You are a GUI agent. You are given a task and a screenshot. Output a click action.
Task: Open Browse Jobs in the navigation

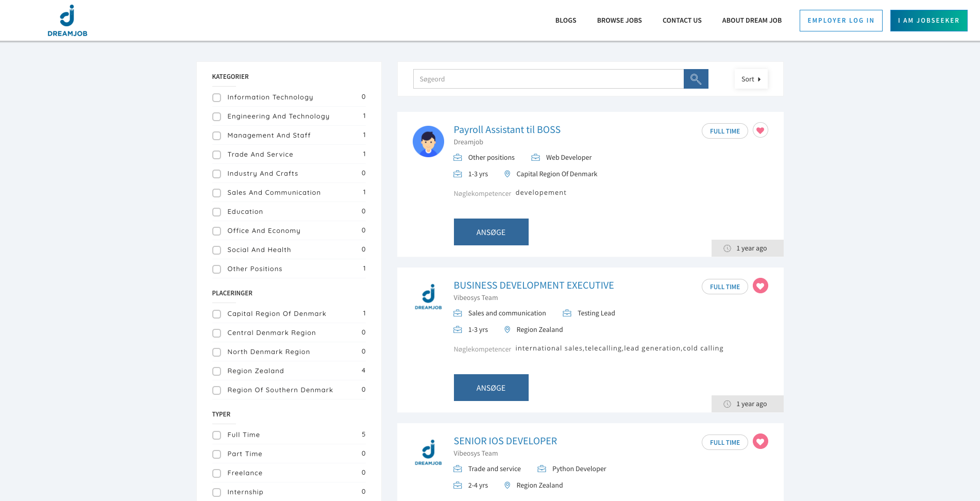[619, 21]
